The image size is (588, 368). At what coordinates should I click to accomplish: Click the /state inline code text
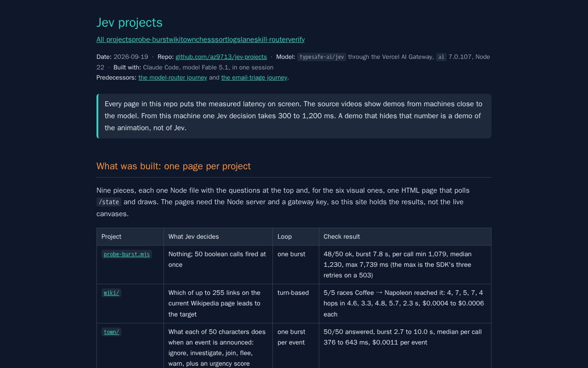point(109,202)
